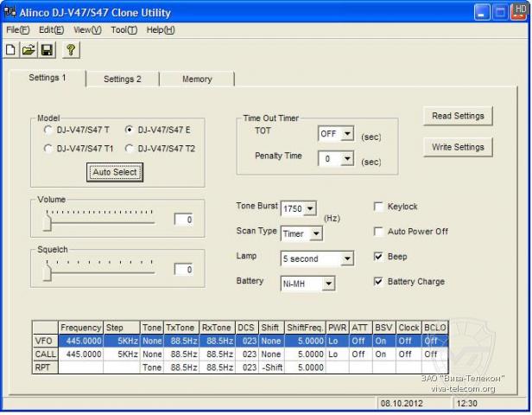Click the Squelch value input field
The image size is (532, 415).
(x=183, y=270)
